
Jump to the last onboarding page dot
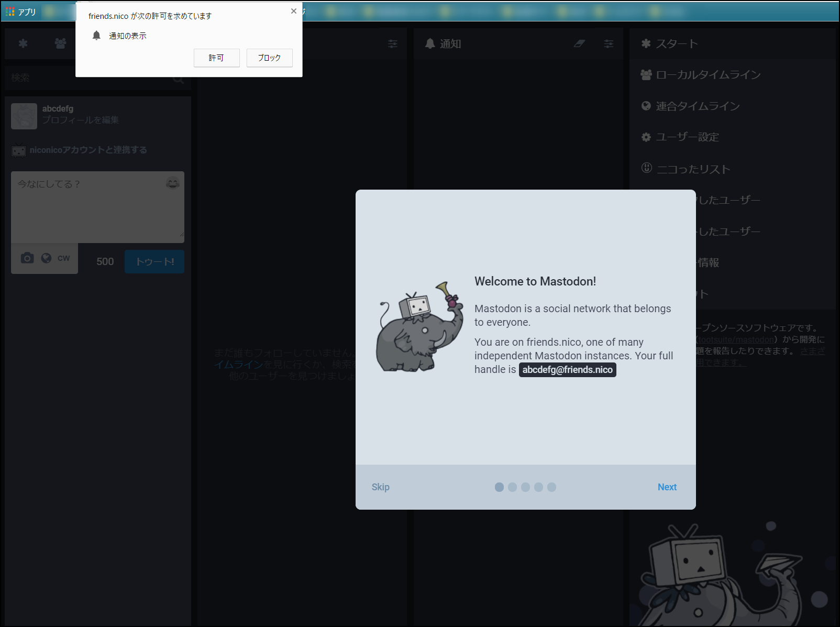point(551,487)
